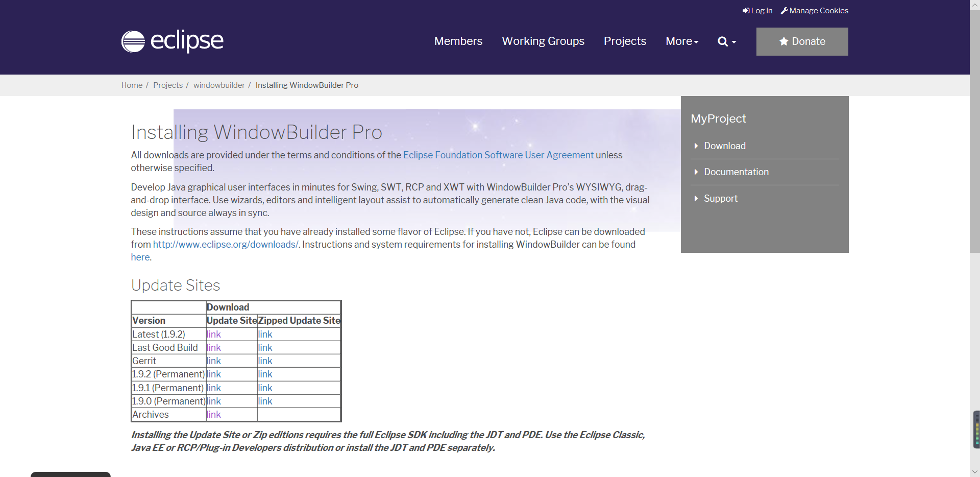Click the 'here' installation instructions link
The width and height of the screenshot is (980, 477).
click(139, 257)
